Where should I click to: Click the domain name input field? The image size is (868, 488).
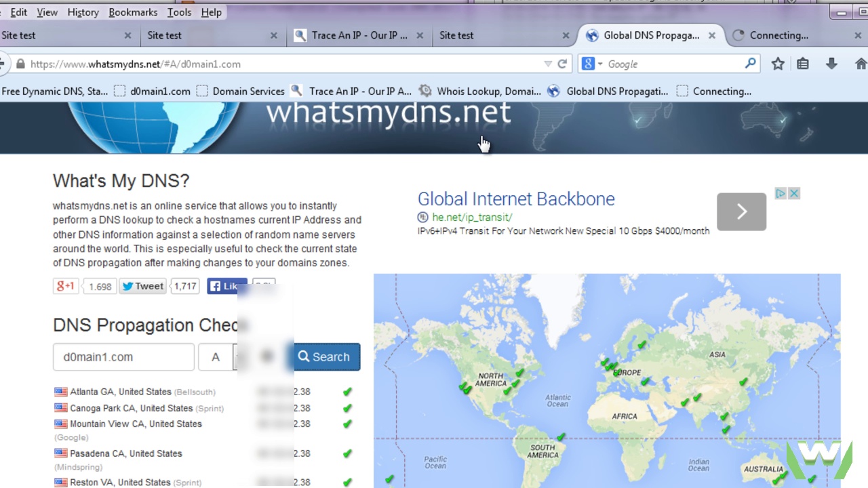tap(123, 357)
